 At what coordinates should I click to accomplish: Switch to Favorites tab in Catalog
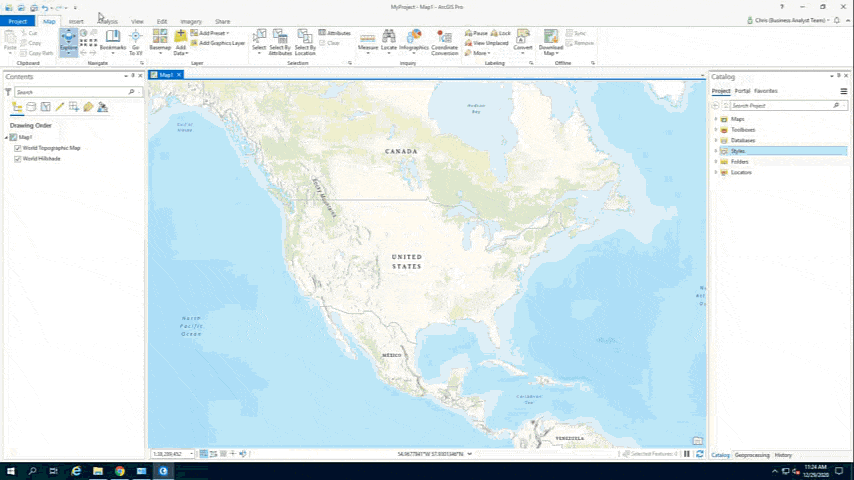pos(766,91)
